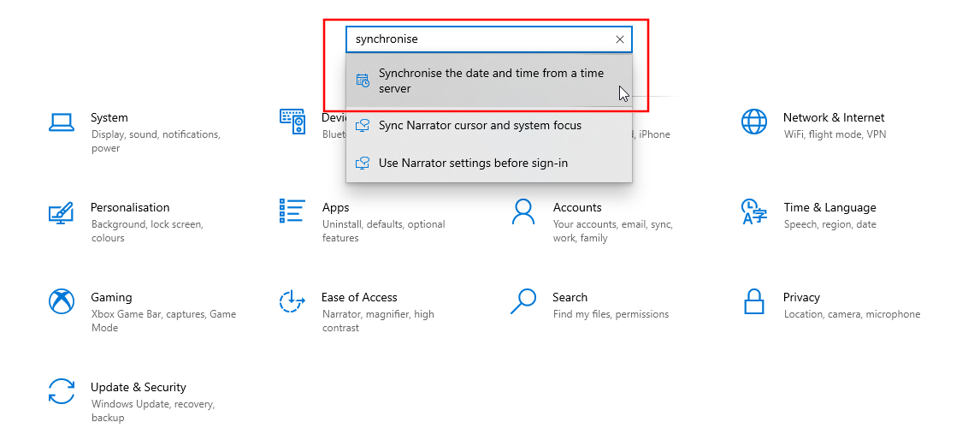Select the Search magnifier icon
The height and width of the screenshot is (446, 980).
[522, 301]
